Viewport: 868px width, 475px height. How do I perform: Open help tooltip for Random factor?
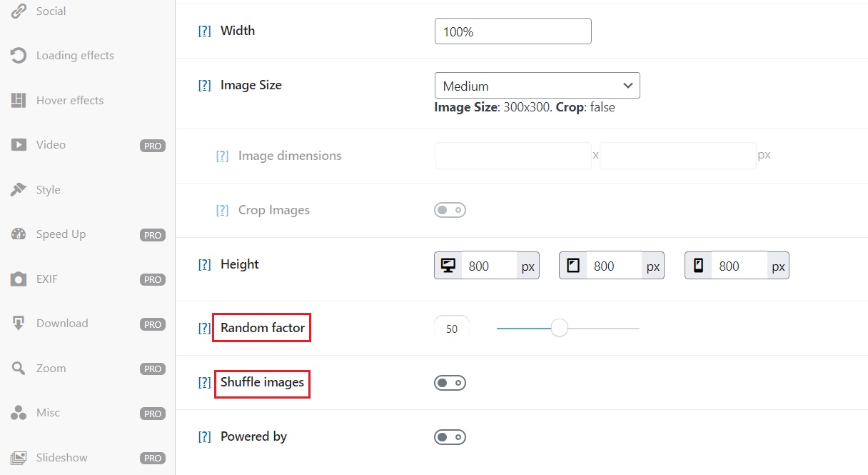point(204,329)
